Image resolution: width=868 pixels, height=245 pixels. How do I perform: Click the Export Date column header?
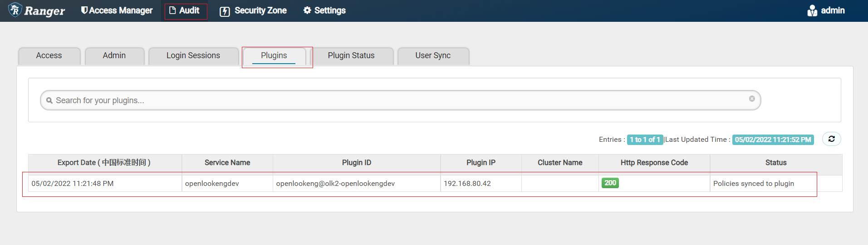click(104, 163)
